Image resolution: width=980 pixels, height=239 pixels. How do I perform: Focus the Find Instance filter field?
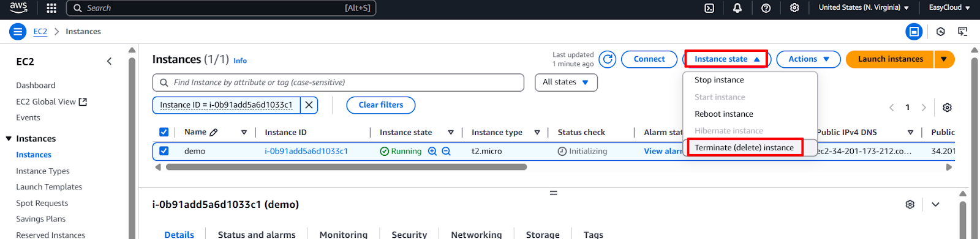point(338,83)
